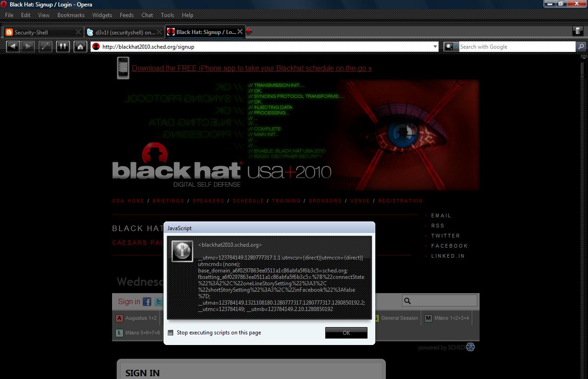The width and height of the screenshot is (588, 379).
Task: Click OK in the JavaScript dialog
Action: click(x=346, y=333)
